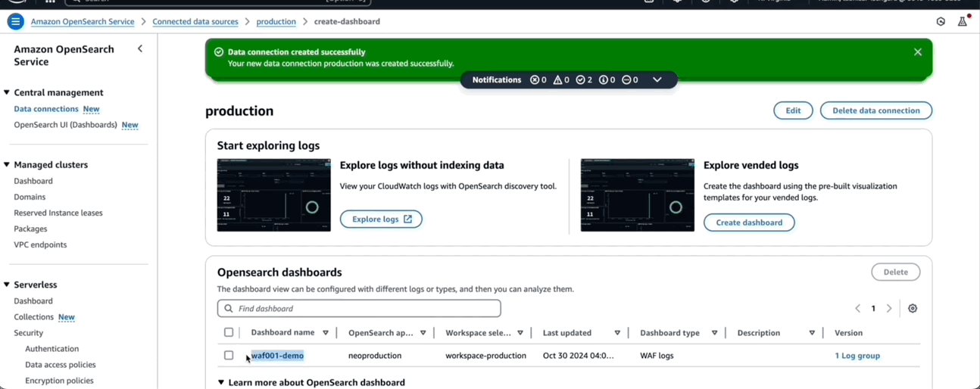
Task: Sort by Dashboard type column
Action: 714,333
